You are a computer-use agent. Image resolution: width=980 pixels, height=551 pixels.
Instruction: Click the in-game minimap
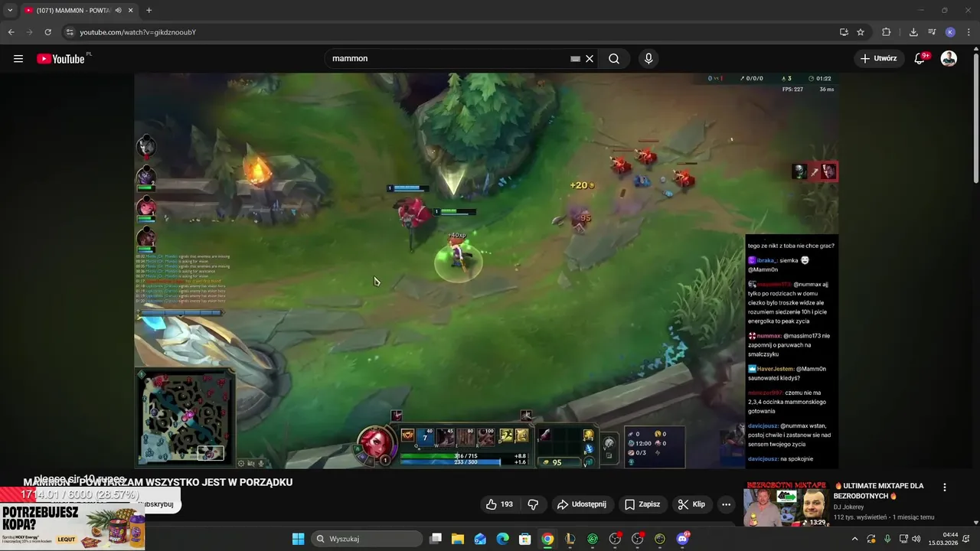click(x=185, y=418)
